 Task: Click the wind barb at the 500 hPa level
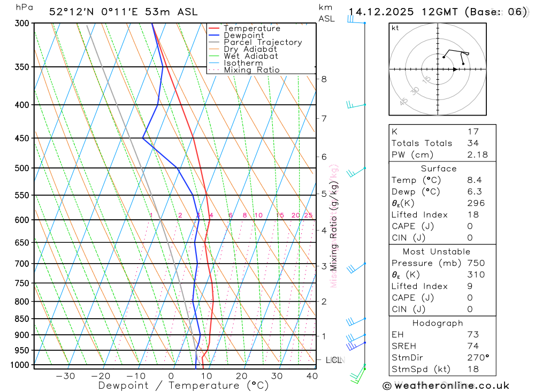tap(356, 172)
